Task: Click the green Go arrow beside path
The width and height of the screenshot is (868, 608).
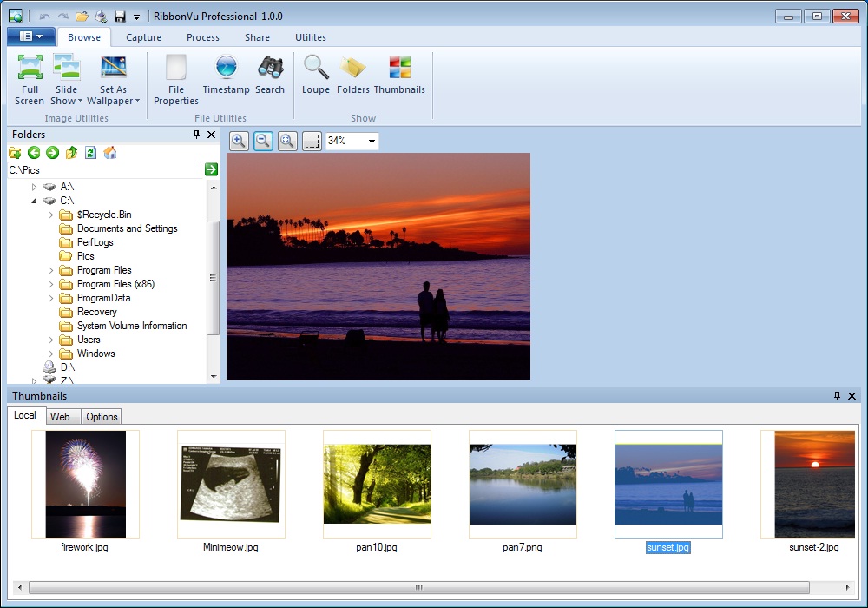Action: [211, 169]
